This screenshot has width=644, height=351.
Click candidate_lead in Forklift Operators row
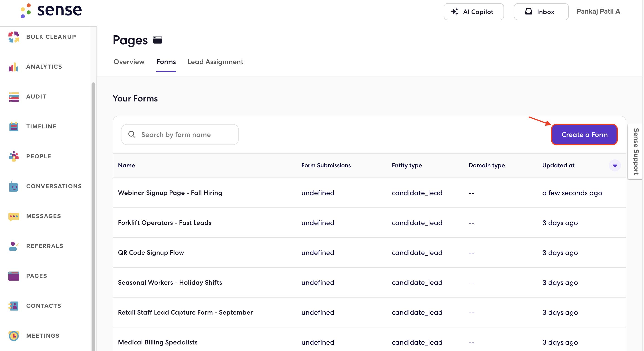pyautogui.click(x=417, y=223)
